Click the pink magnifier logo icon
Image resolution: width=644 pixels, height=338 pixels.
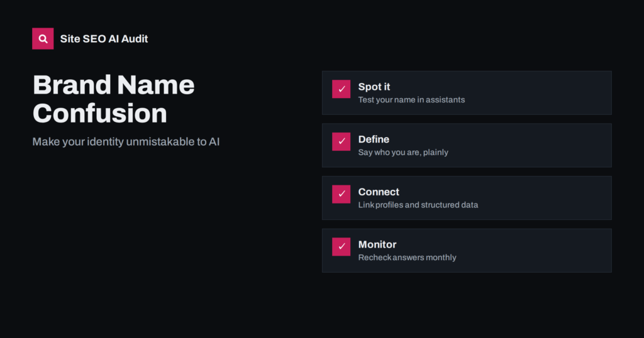point(43,38)
